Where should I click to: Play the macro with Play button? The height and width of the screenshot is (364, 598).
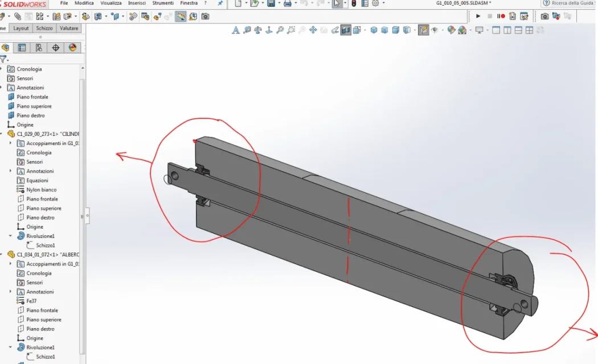pos(478,16)
